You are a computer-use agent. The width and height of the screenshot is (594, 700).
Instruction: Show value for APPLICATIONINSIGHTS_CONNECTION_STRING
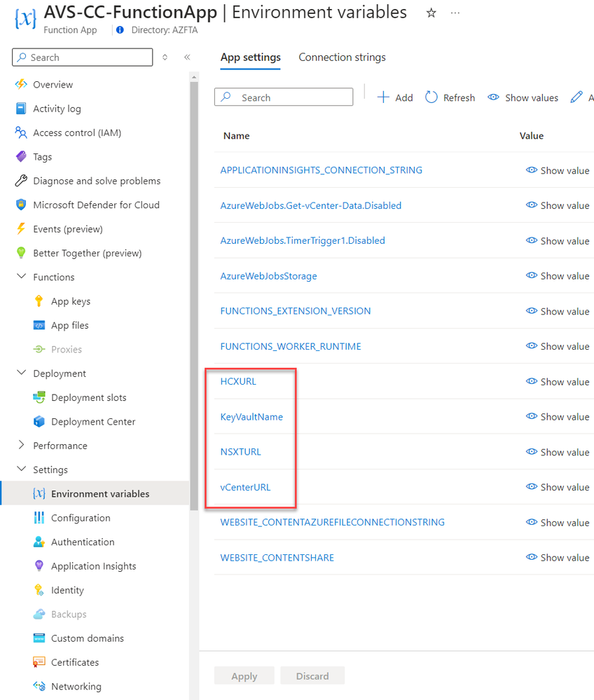click(558, 170)
